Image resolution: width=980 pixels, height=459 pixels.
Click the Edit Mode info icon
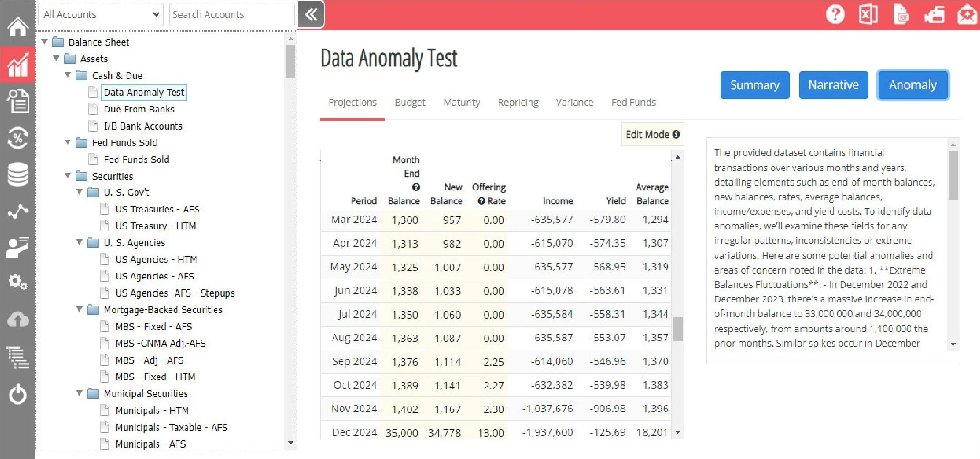click(676, 134)
